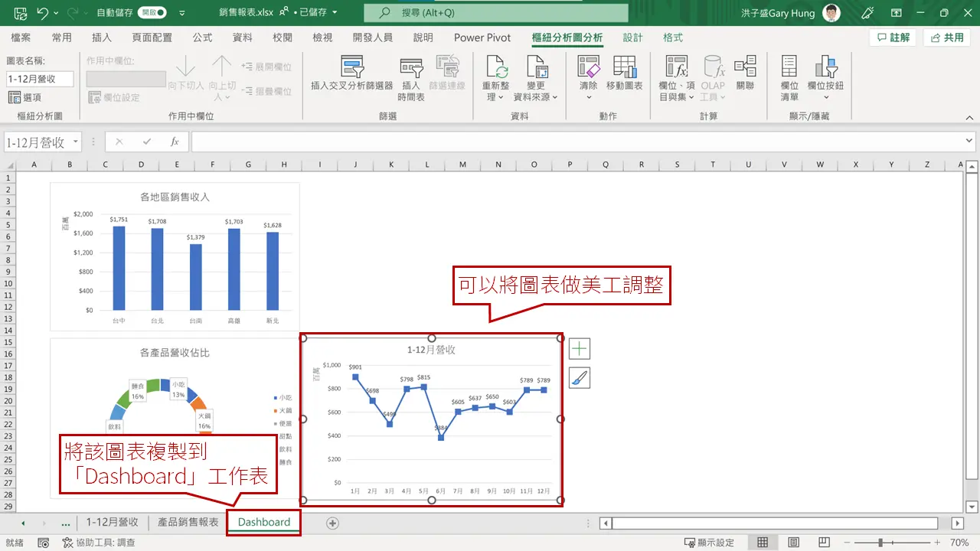The height and width of the screenshot is (551, 980).
Task: Switch to the 1-12月營收 sheet tab
Action: tap(113, 522)
